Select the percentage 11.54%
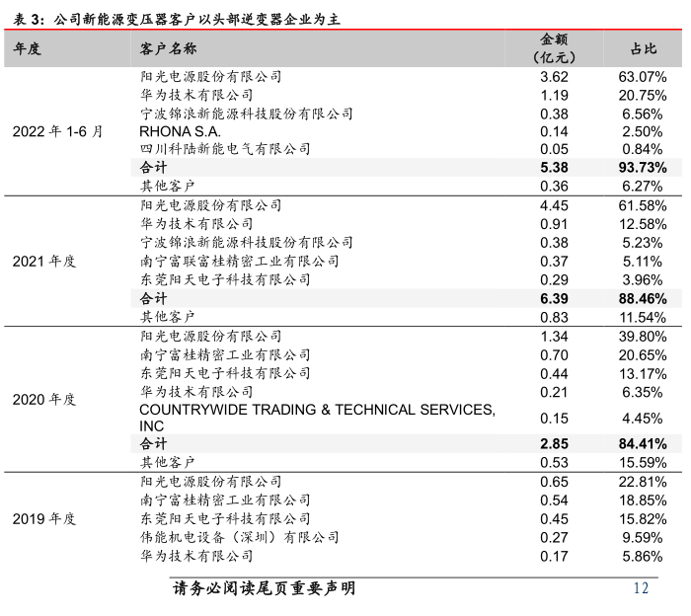This screenshot has height=616, width=691. (642, 317)
